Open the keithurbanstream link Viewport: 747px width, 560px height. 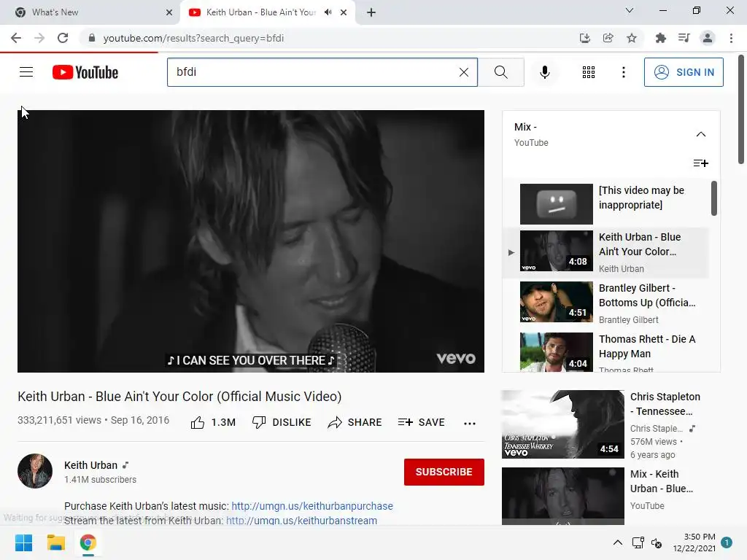301,521
